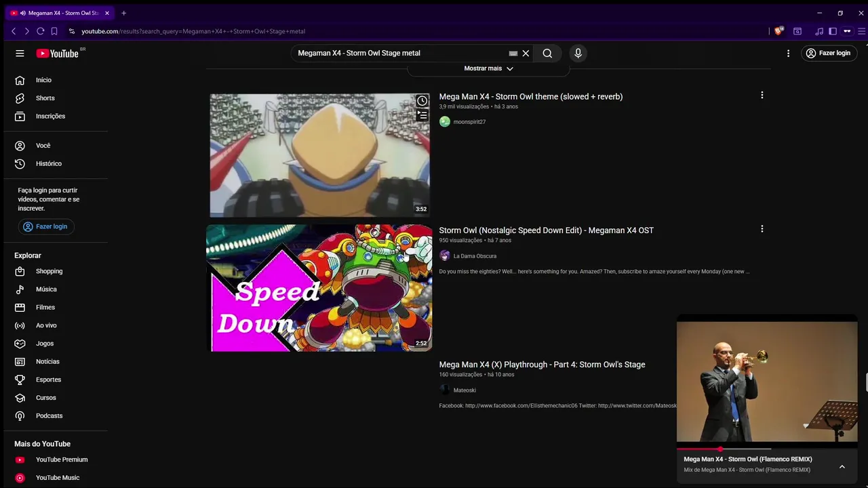Open La Dama Obscura channel name

tap(475, 256)
